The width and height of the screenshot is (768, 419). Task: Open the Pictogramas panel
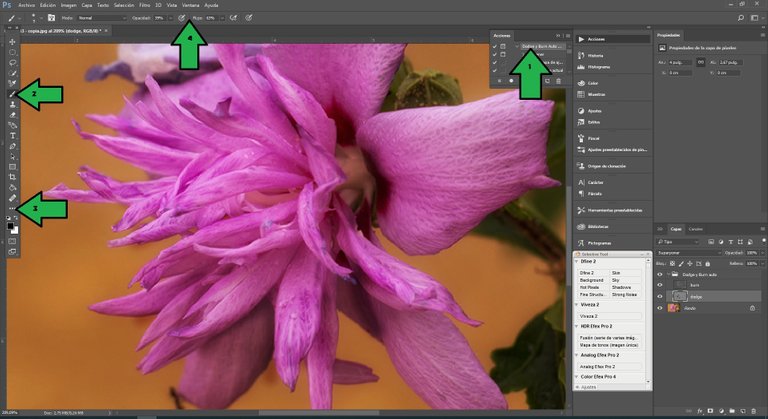(x=599, y=243)
